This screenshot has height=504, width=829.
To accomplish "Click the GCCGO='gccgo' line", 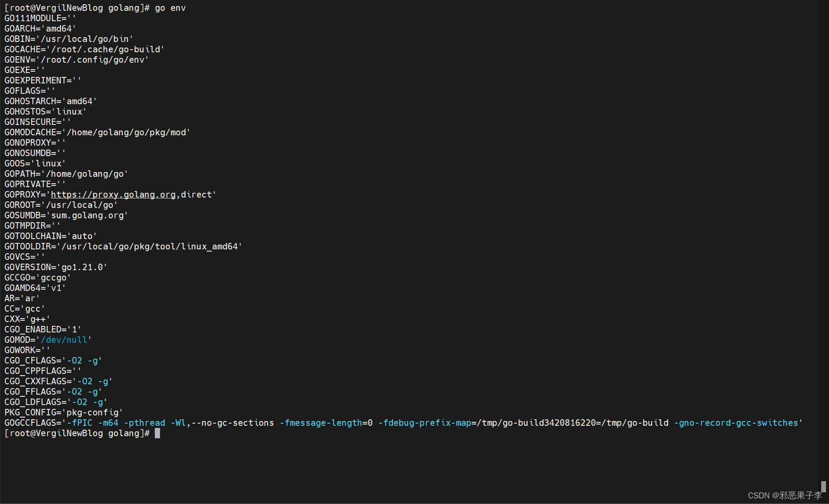I will point(38,278).
